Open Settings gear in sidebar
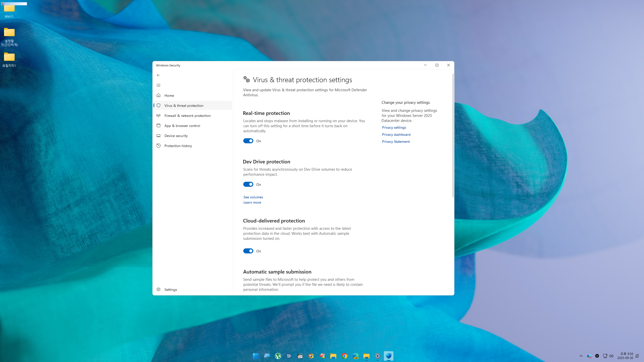 coord(158,289)
